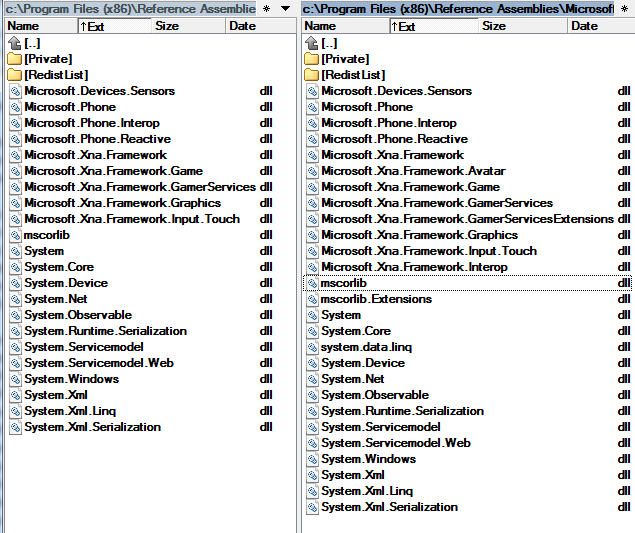Select mscorlib in right panel

coord(344,283)
